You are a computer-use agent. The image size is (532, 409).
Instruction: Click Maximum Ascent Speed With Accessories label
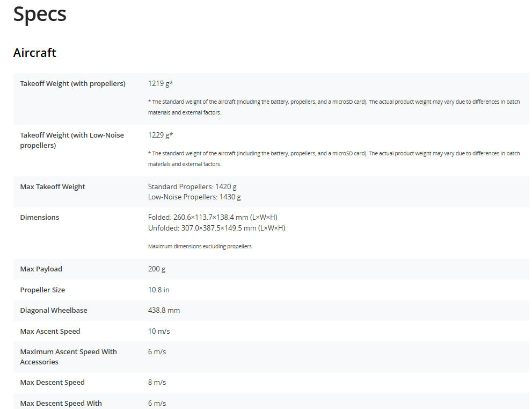[68, 357]
